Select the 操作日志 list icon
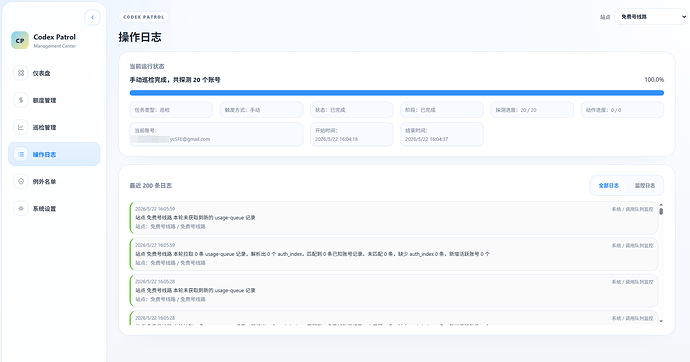 (21, 154)
